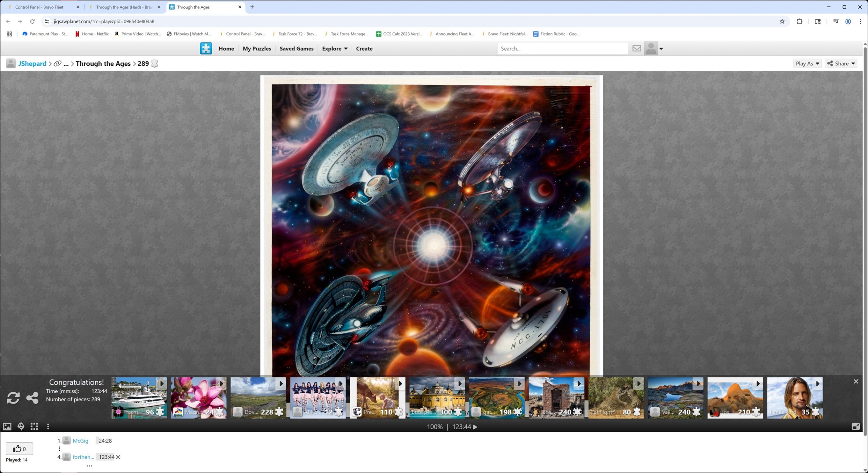868x473 pixels.
Task: Open the browser extensions icon
Action: [x=799, y=21]
